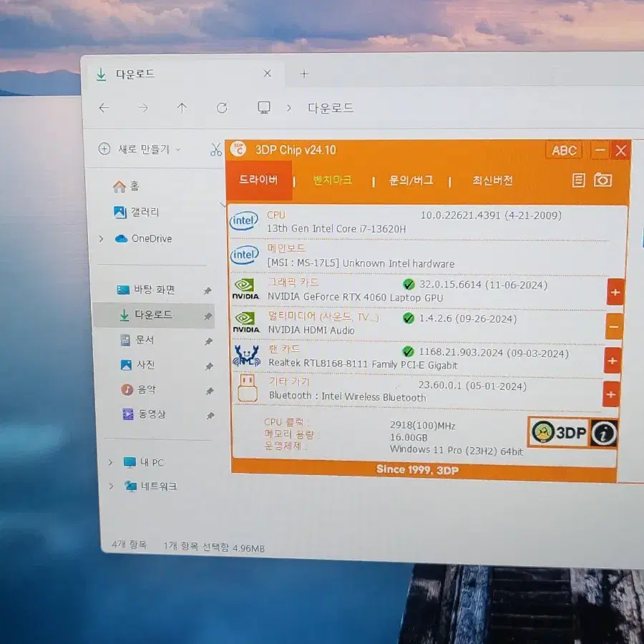Open 네트워크 in the sidebar
644x644 pixels.
(151, 487)
